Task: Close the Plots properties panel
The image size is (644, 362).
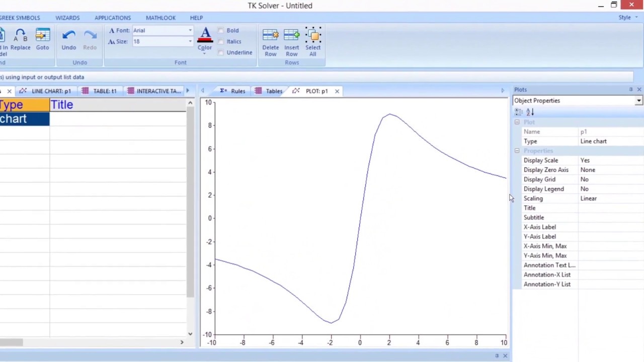Action: pyautogui.click(x=639, y=89)
